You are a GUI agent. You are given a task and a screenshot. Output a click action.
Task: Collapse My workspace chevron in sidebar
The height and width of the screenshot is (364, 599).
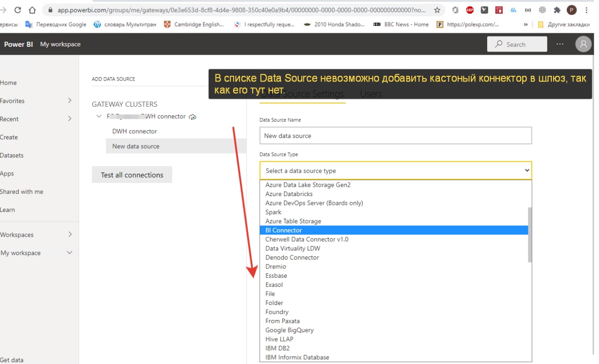pos(70,253)
